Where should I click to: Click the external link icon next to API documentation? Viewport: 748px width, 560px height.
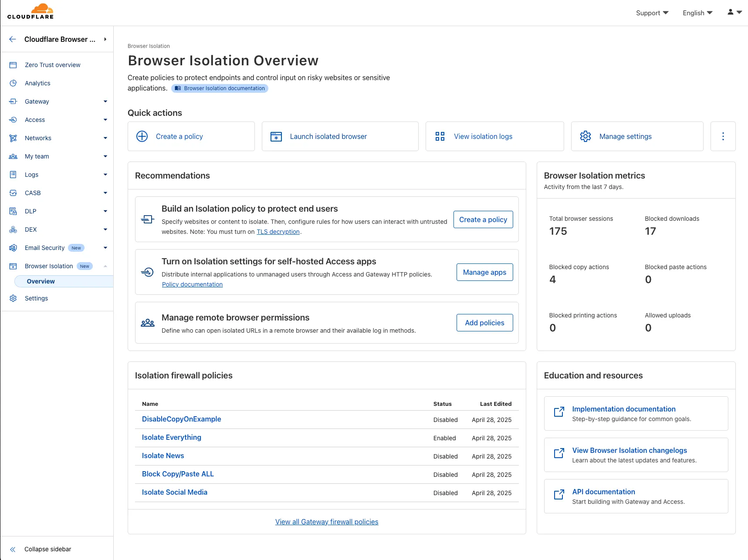(x=559, y=495)
